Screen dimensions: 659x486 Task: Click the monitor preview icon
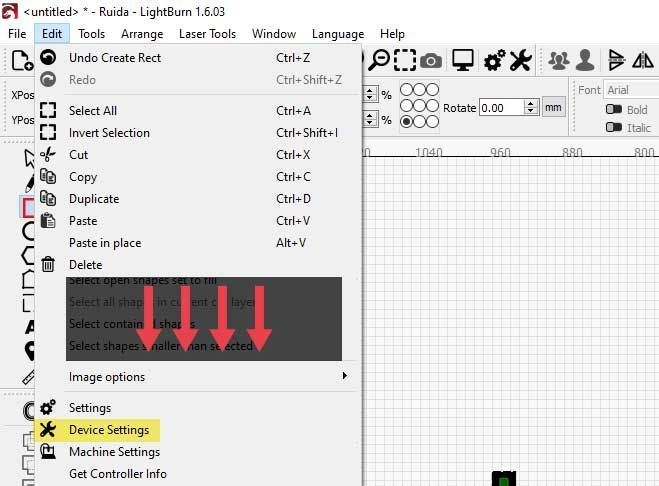[463, 60]
